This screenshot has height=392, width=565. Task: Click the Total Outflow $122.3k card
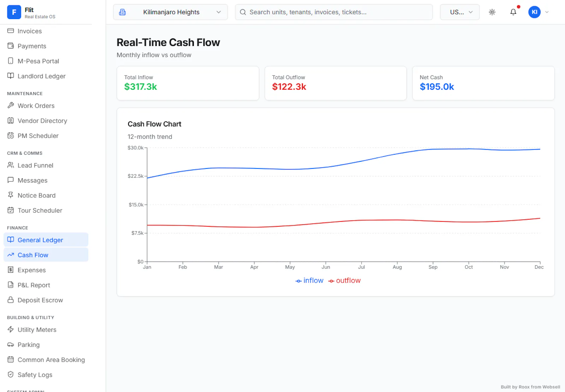click(335, 83)
